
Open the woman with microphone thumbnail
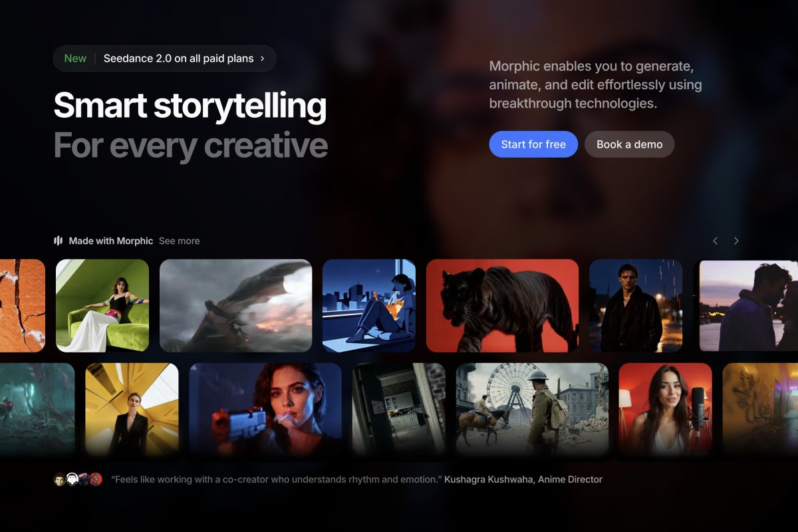coord(665,409)
